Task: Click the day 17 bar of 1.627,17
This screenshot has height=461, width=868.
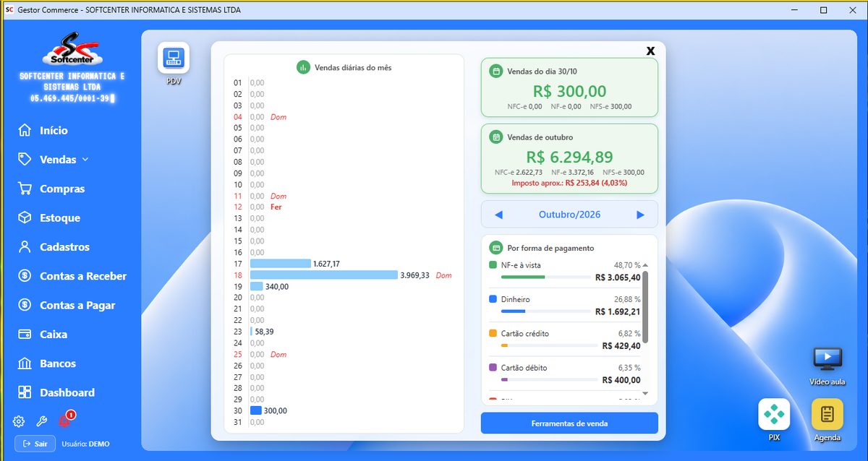Action: [x=281, y=264]
